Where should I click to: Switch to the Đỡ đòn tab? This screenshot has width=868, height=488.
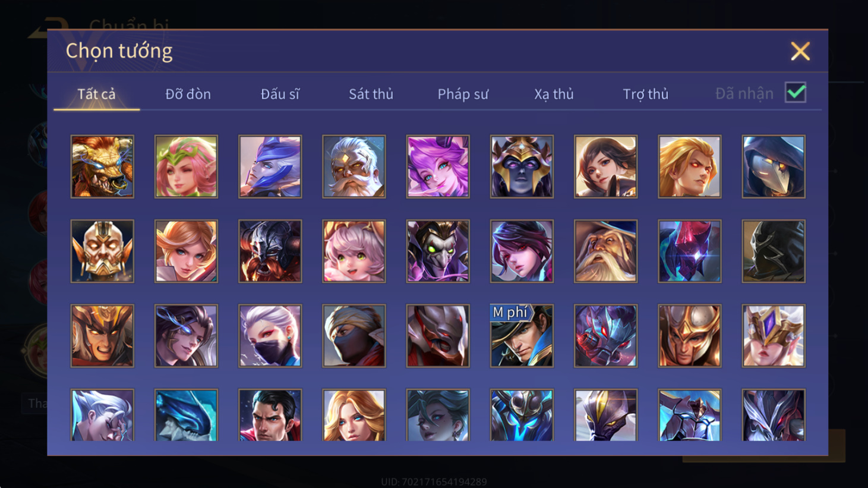(x=188, y=94)
